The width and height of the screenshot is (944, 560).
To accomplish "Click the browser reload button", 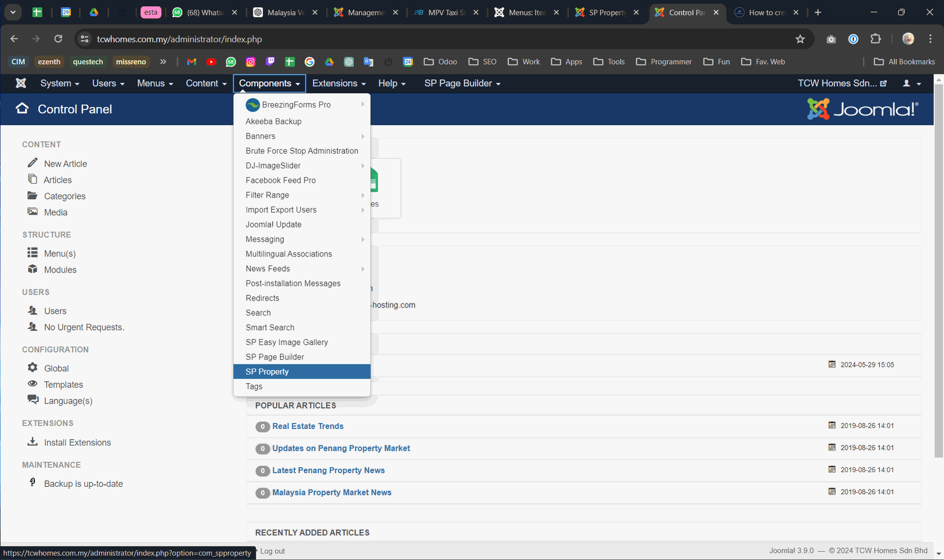I will [x=58, y=39].
